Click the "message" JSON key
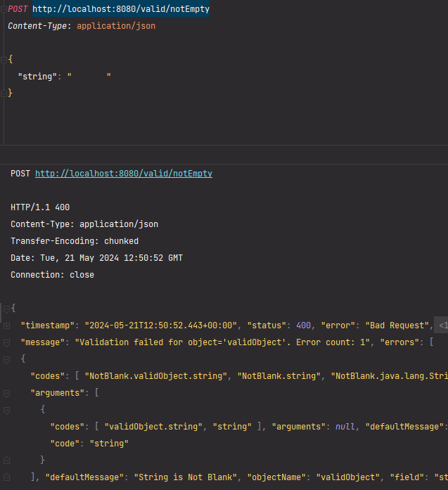This screenshot has width=448, height=490. 42,342
